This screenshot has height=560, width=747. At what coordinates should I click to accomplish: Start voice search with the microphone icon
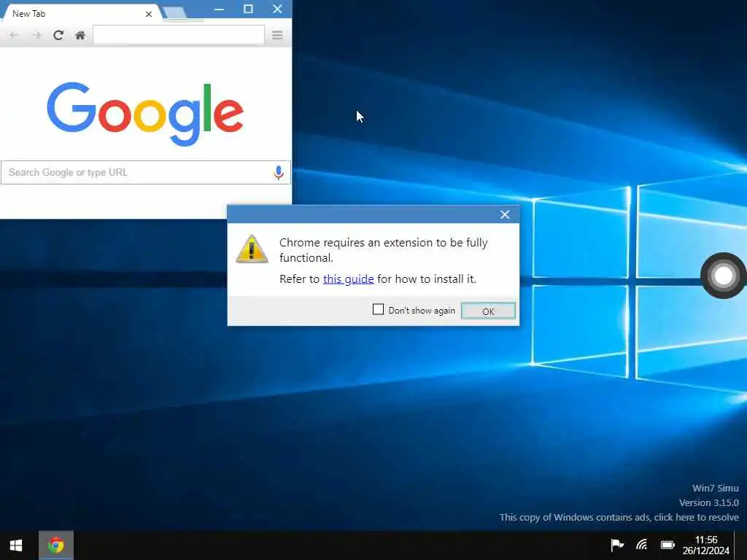tap(279, 172)
